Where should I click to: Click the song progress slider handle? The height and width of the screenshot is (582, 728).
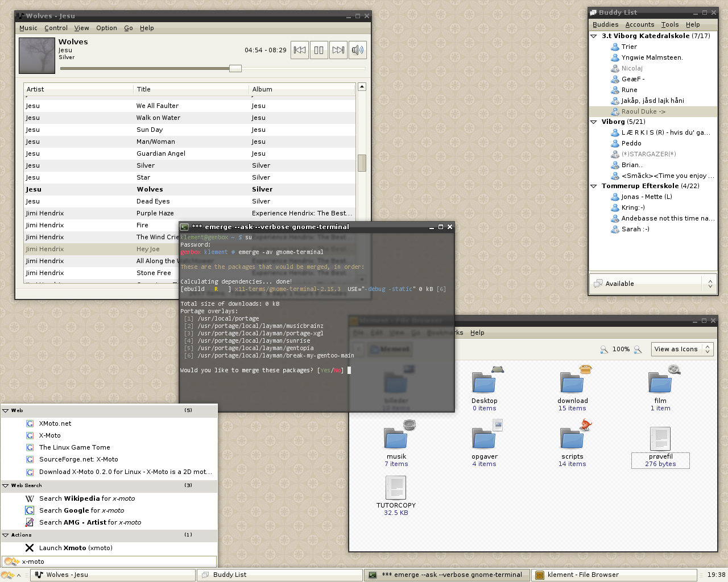[x=235, y=68]
